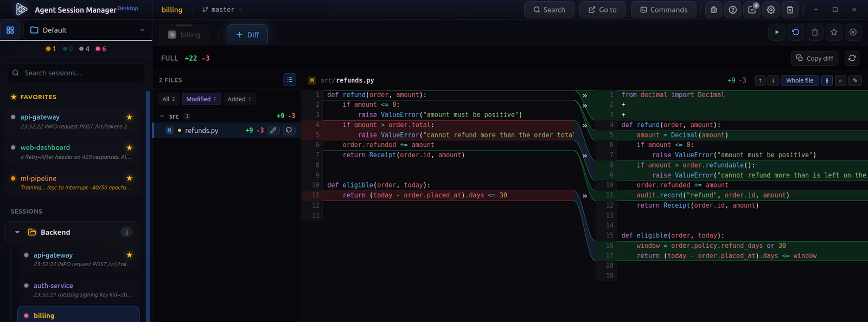This screenshot has height=322, width=868.
Task: Click the clipboard icon next to restart
Action: pyautogui.click(x=815, y=33)
